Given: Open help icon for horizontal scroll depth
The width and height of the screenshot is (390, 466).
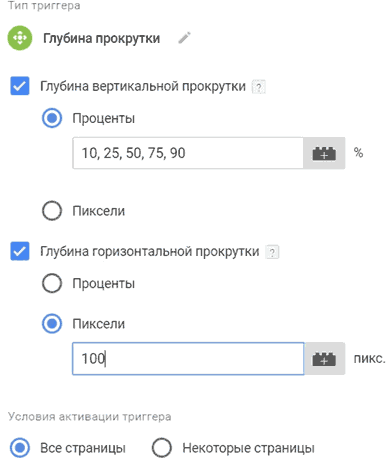Looking at the screenshot, I should click(x=272, y=252).
